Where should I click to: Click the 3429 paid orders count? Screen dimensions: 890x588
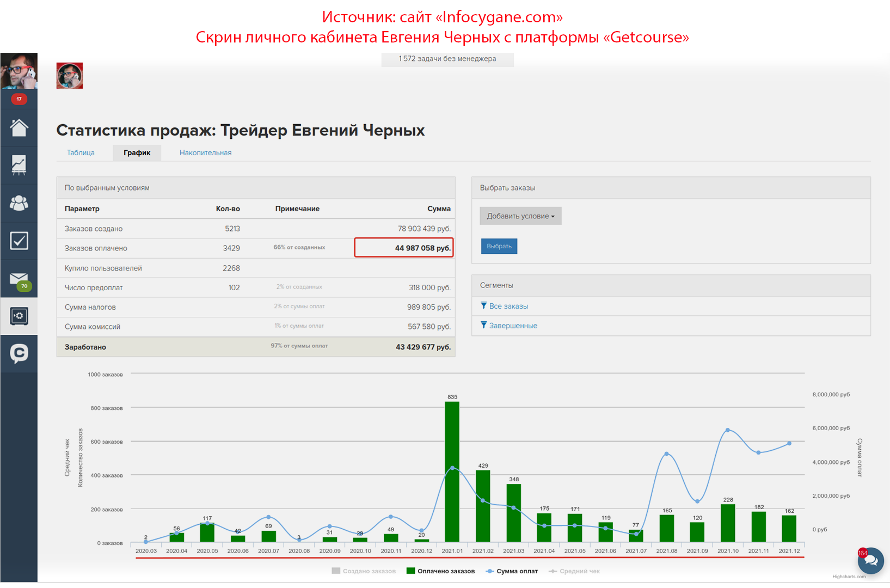231,248
